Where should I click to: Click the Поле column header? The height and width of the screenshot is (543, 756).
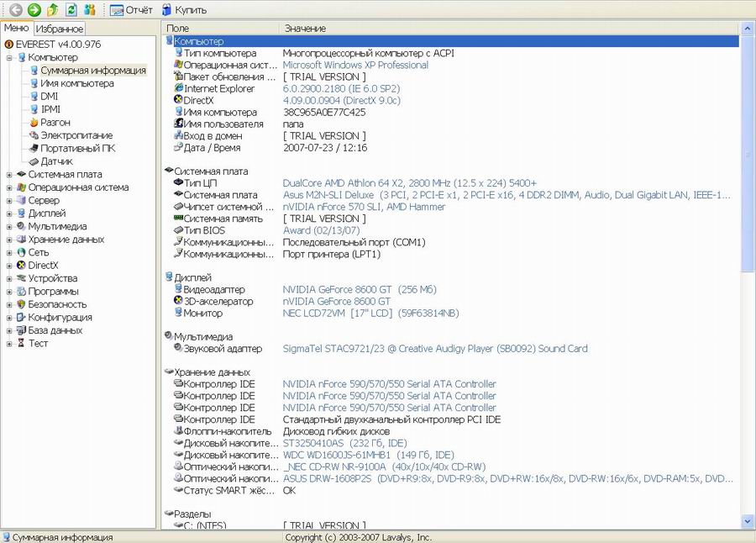177,29
